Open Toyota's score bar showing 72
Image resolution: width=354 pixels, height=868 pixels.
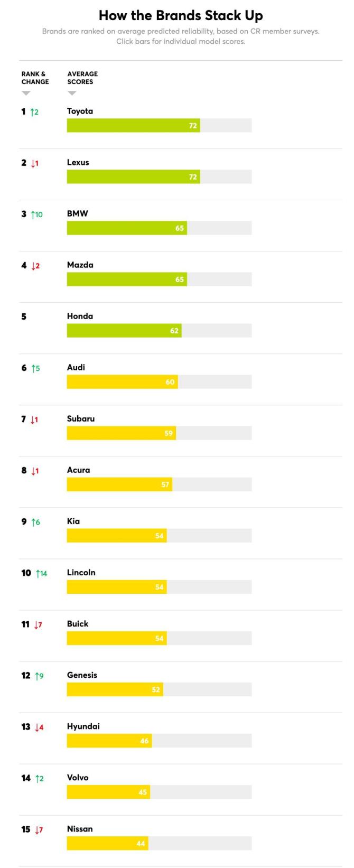coord(159,125)
